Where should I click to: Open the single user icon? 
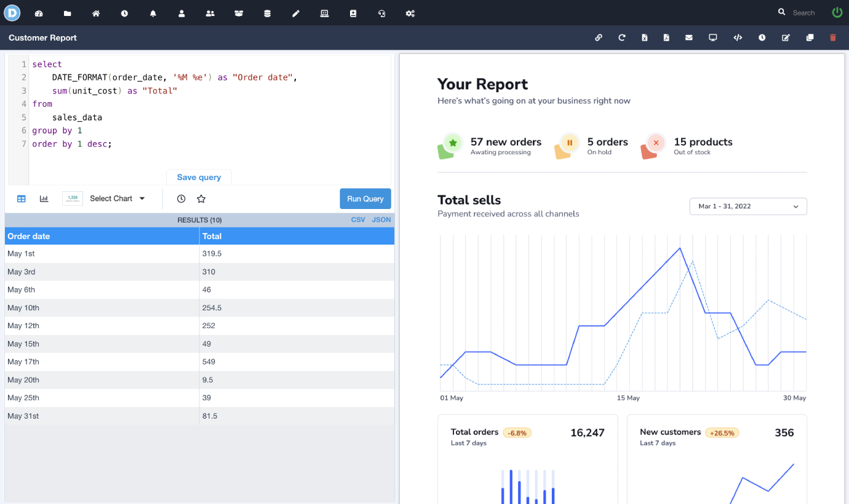click(181, 13)
